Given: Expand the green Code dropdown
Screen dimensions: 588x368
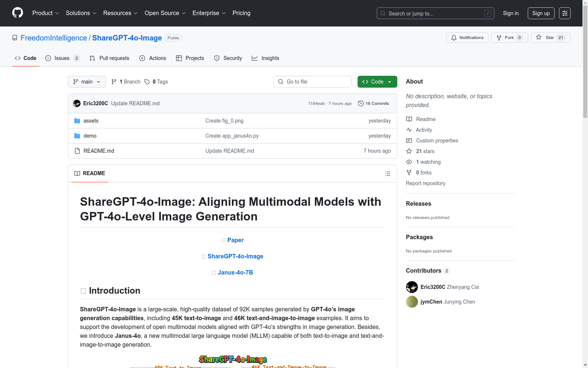Looking at the screenshot, I should pos(377,82).
